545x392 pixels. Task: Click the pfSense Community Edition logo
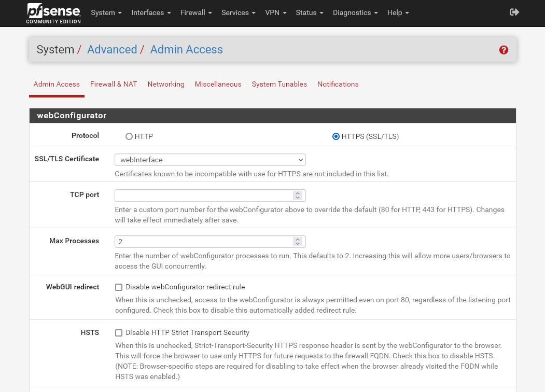point(54,13)
